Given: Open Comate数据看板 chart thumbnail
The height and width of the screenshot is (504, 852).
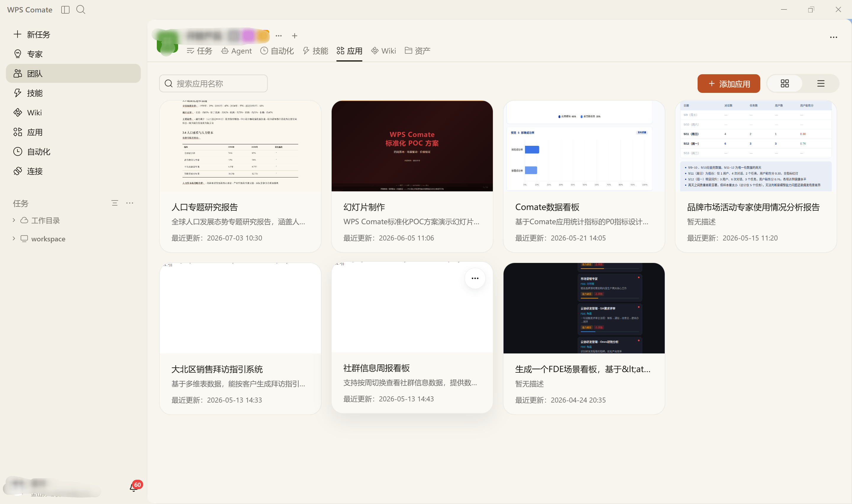Looking at the screenshot, I should coord(584,146).
